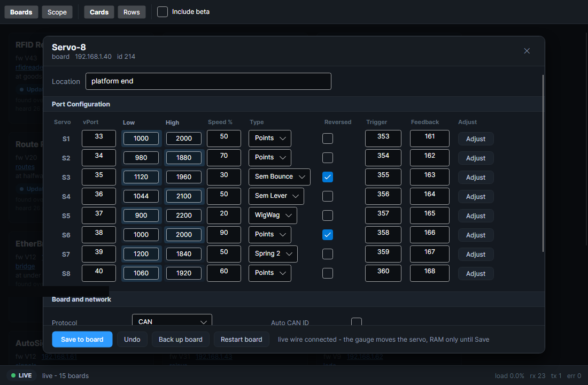Viewport: 588px width, 385px height.
Task: Click Adjust for servo S7
Action: [x=476, y=255]
